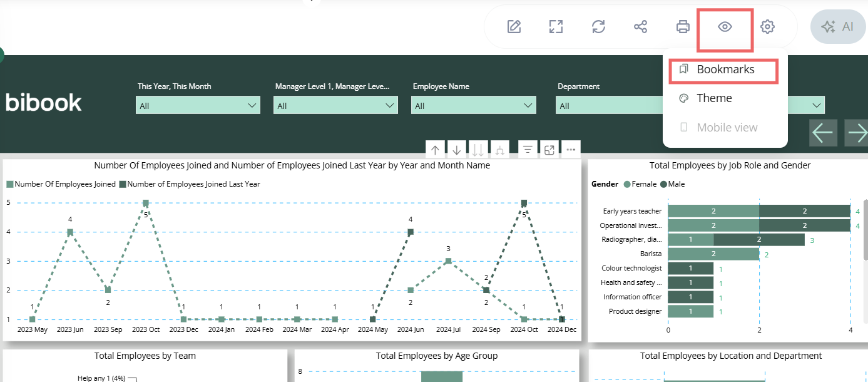This screenshot has width=868, height=382.
Task: Click the print icon
Action: pos(683,27)
